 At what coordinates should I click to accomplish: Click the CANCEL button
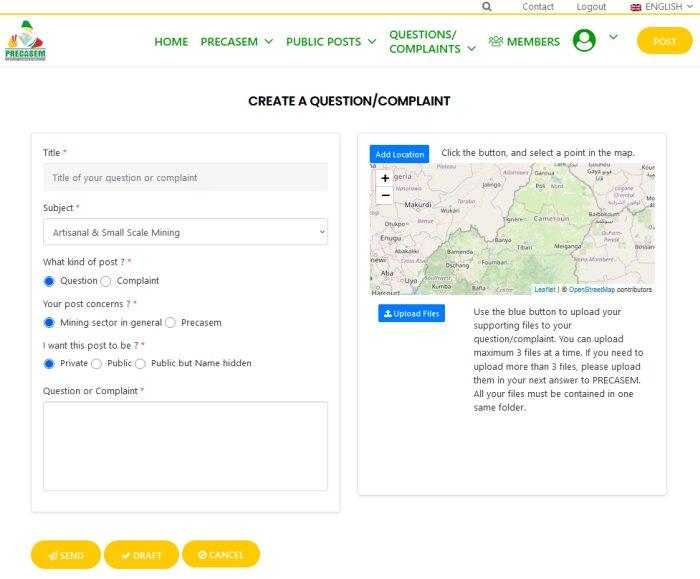[x=221, y=554]
